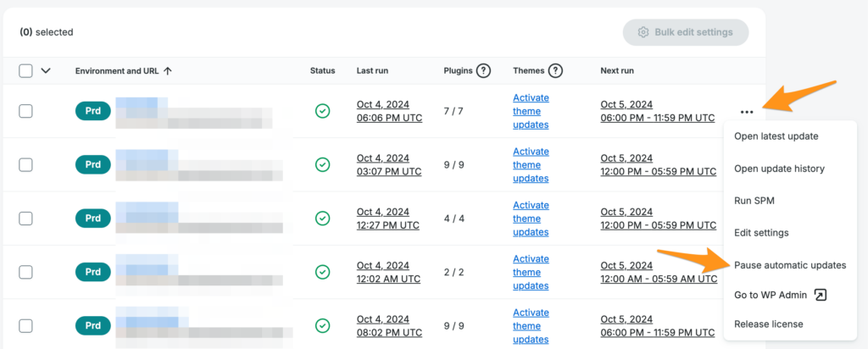Image resolution: width=868 pixels, height=349 pixels.
Task: Open Activate theme updates link in first row
Action: pos(531,111)
